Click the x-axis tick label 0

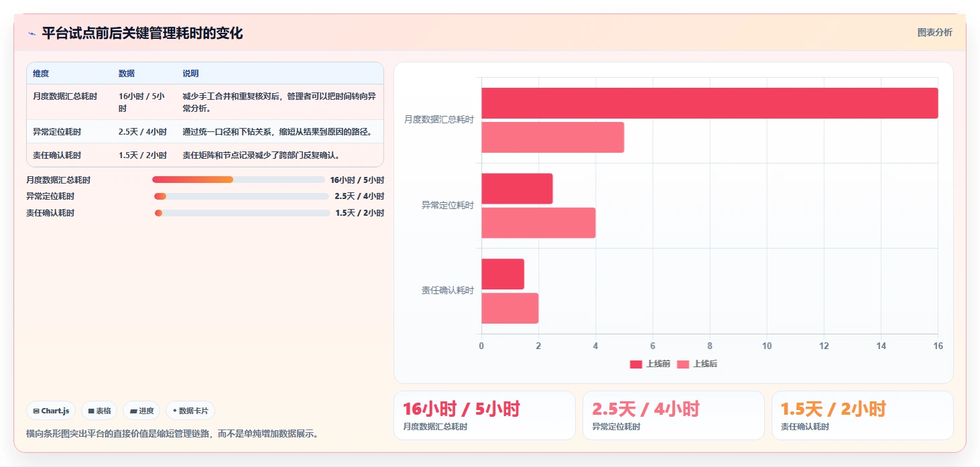(x=481, y=346)
